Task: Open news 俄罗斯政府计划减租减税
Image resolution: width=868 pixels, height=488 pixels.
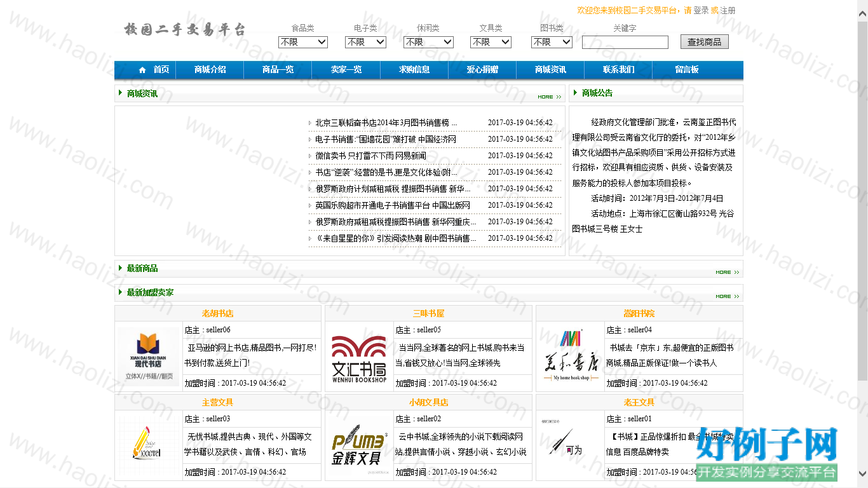Action: coord(393,189)
